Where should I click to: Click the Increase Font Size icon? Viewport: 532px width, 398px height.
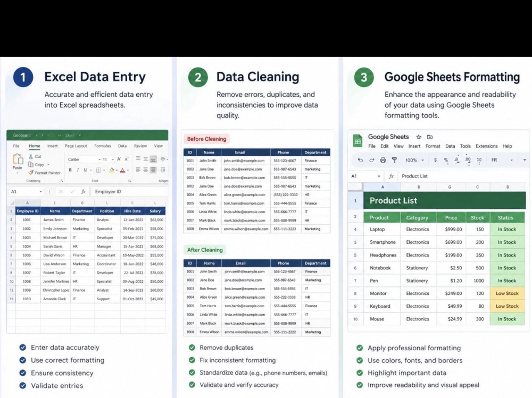(x=119, y=159)
